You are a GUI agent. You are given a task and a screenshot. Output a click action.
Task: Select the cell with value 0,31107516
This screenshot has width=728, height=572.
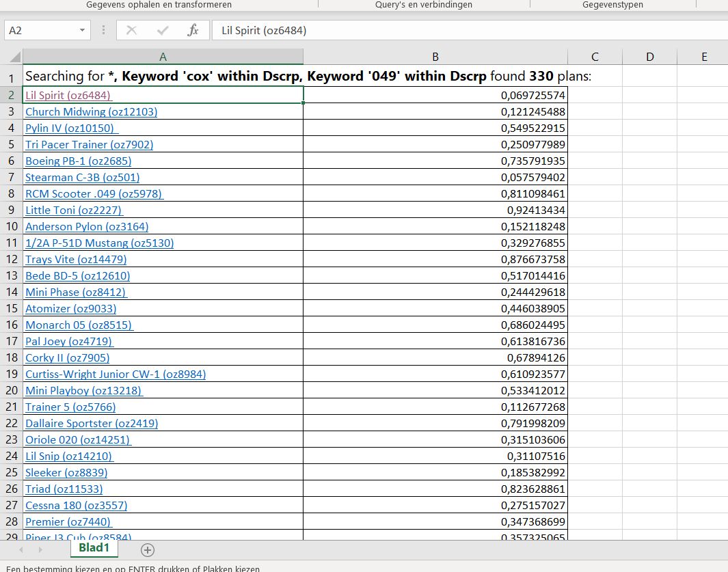tap(435, 457)
